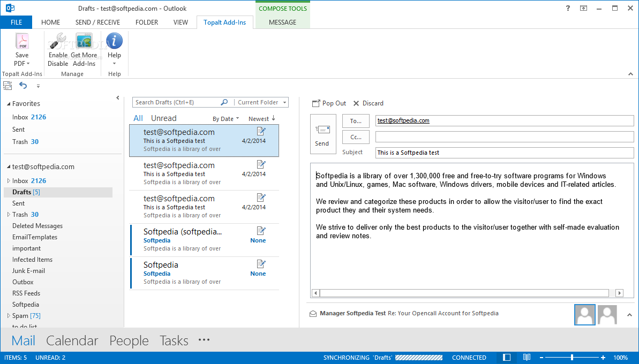This screenshot has height=364, width=639.
Task: Open the MESSAGE compose tools tab
Action: tap(282, 22)
